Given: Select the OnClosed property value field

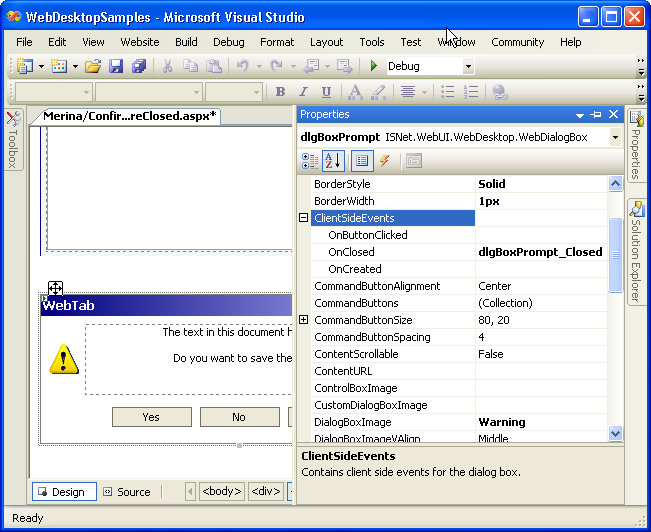Looking at the screenshot, I should coord(540,252).
